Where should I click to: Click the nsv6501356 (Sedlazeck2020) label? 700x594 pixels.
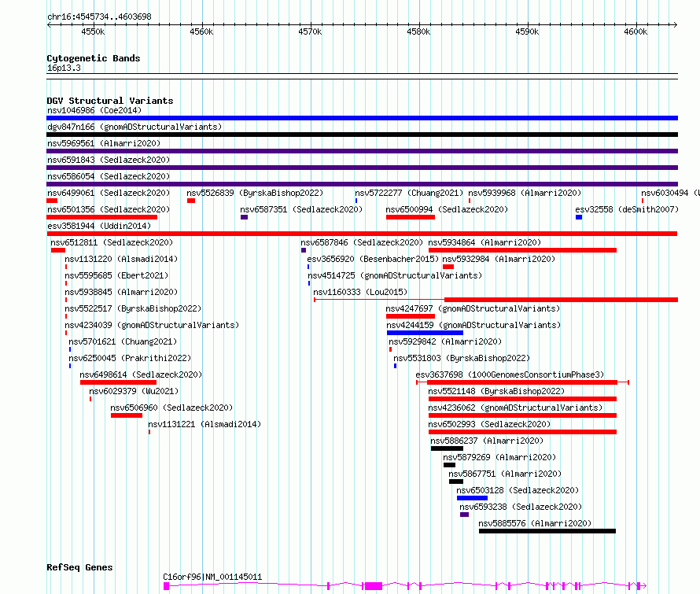click(109, 209)
